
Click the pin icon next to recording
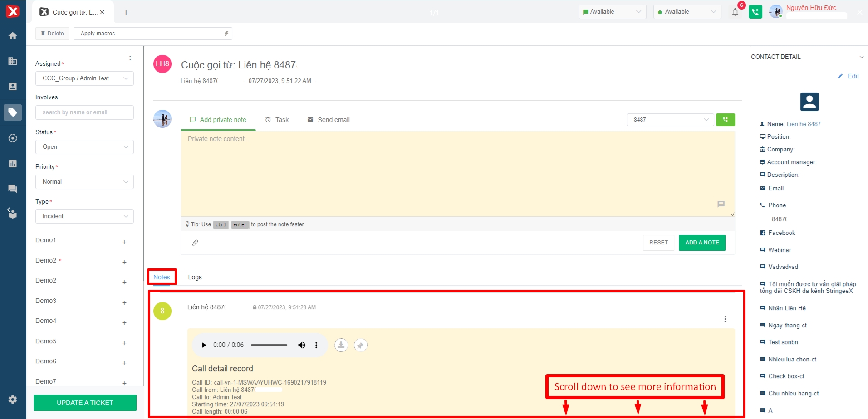360,346
